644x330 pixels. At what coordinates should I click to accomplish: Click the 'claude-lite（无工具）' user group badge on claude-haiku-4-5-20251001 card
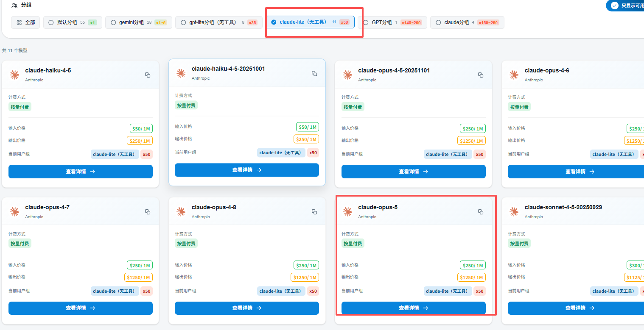(x=281, y=153)
